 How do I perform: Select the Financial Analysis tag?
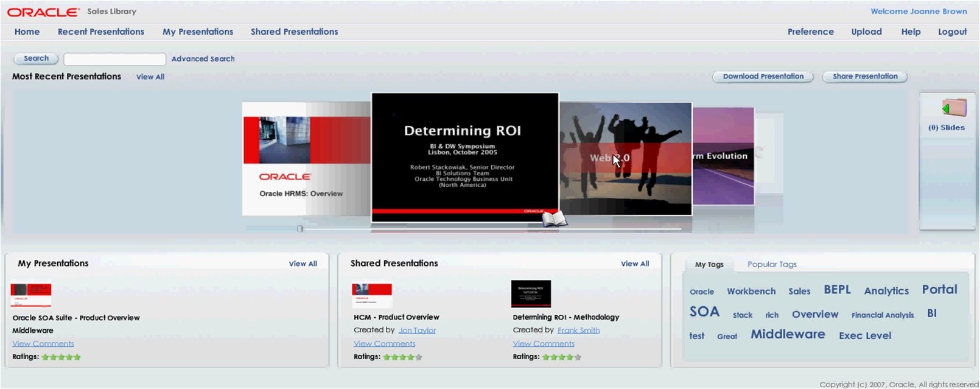coord(883,315)
